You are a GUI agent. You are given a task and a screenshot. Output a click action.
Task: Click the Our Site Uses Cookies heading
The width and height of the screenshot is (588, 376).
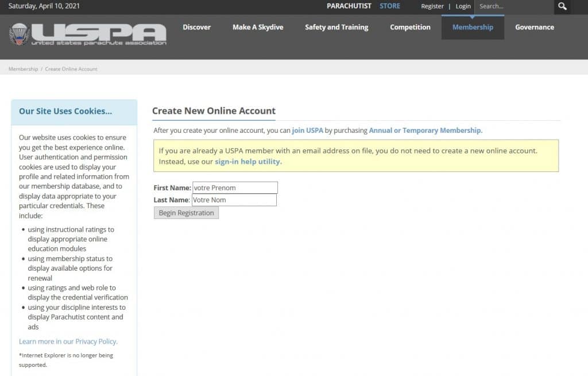[x=65, y=111]
